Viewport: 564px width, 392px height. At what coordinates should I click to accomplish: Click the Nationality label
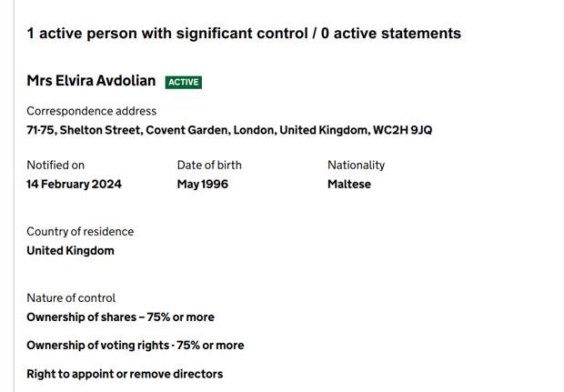(356, 165)
